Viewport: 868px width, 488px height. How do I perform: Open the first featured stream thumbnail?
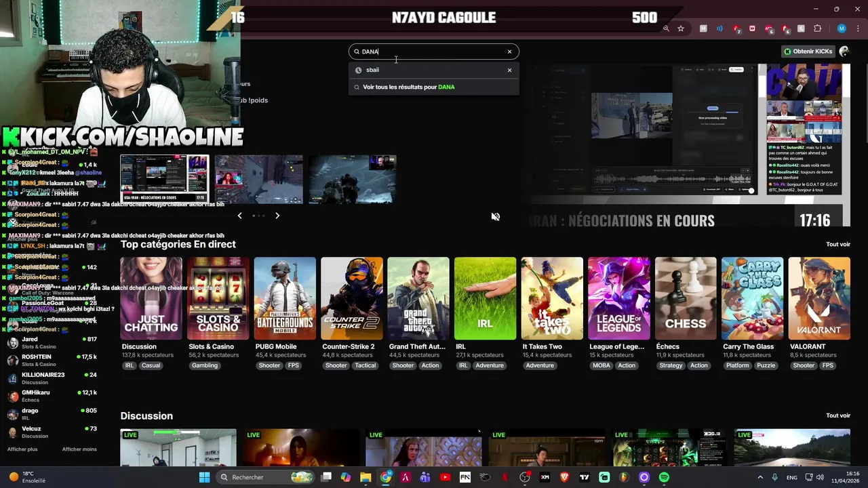tap(165, 179)
